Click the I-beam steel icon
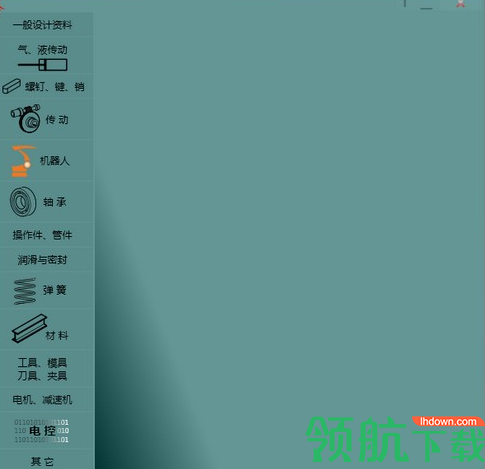Image resolution: width=485 pixels, height=469 pixels. coord(29,328)
